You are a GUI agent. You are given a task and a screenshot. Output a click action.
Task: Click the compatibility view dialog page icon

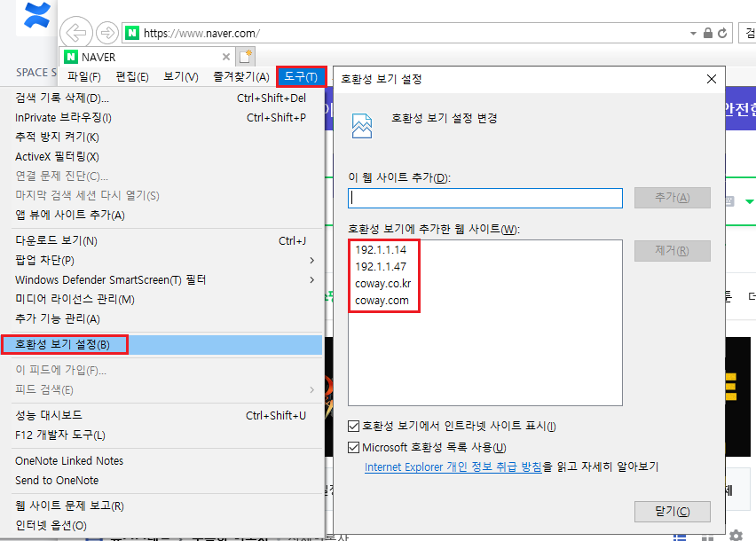coord(362,126)
